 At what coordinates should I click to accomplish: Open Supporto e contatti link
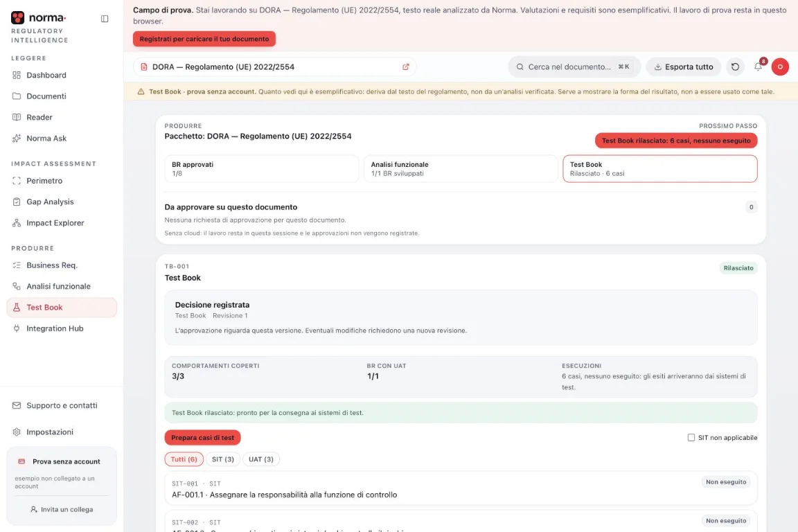(62, 406)
